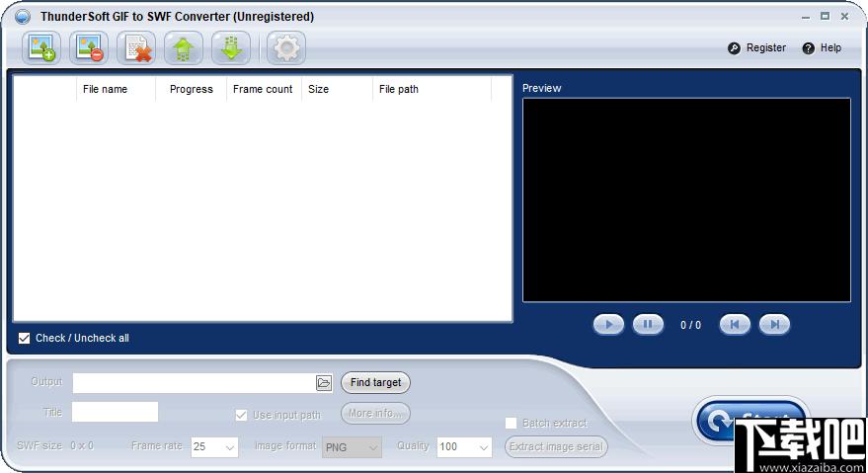This screenshot has height=473, width=868.
Task: Click the Register key icon
Action: [x=734, y=48]
